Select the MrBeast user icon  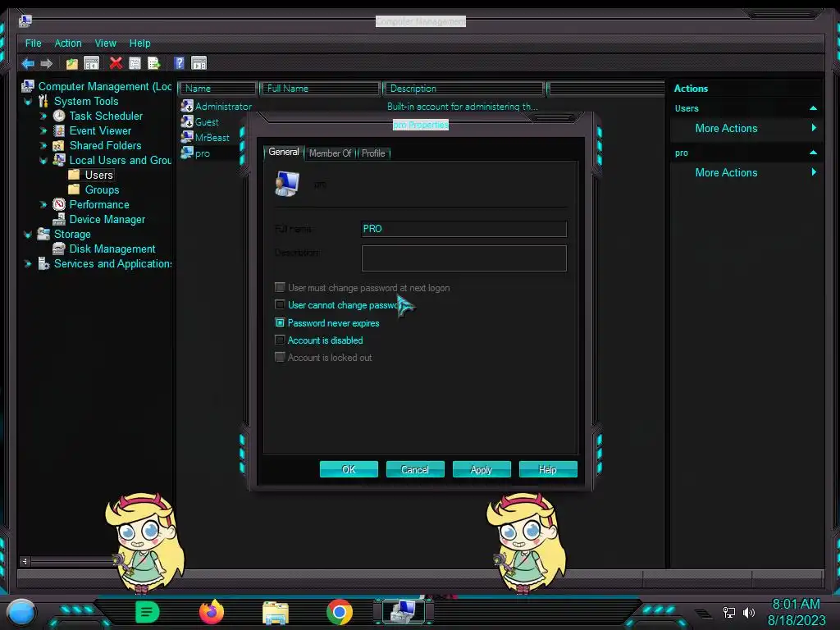tap(187, 137)
